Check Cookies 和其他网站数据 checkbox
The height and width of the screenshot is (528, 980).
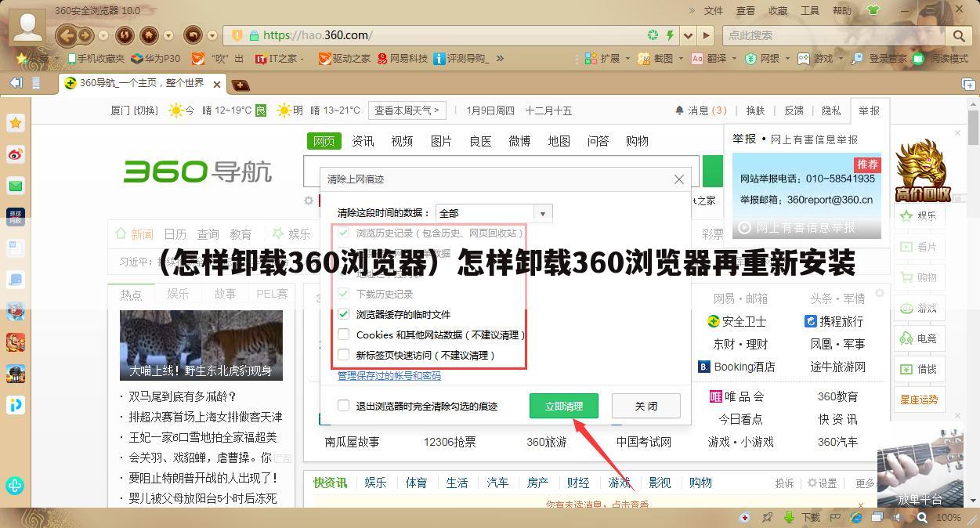pos(343,335)
